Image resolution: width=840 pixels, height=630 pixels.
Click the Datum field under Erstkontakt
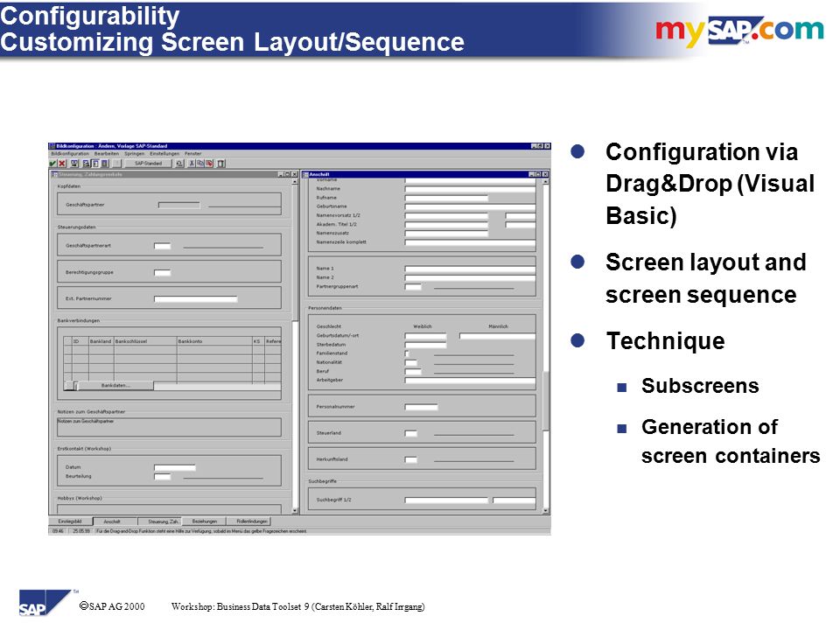click(175, 467)
